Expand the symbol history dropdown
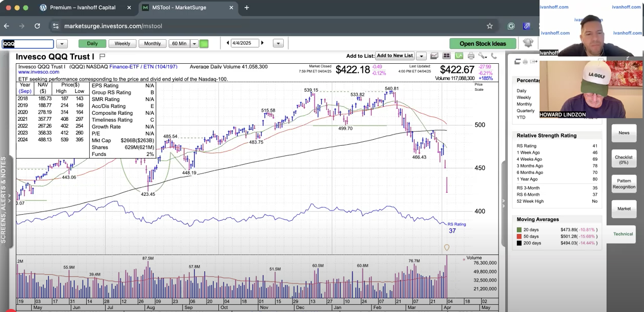The image size is (644, 312). point(62,44)
